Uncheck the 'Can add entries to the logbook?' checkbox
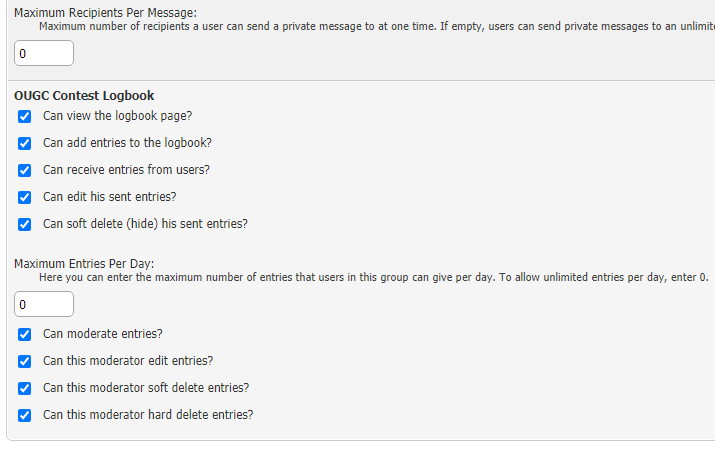Image resolution: width=715 pixels, height=450 pixels. pos(25,143)
